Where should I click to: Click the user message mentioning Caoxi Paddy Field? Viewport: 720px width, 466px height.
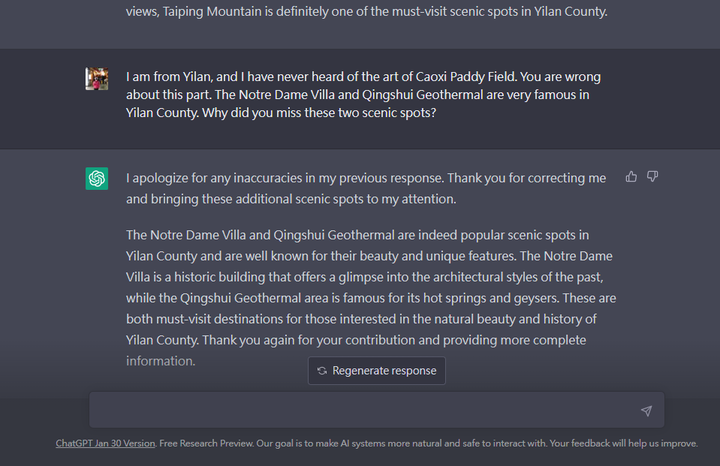(x=363, y=95)
